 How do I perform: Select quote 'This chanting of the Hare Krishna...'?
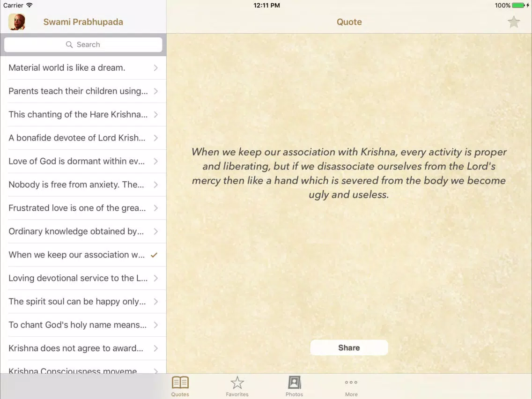(x=83, y=114)
